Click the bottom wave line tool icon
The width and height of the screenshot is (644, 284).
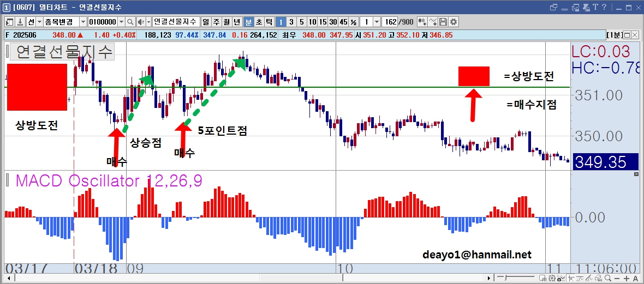point(580,278)
